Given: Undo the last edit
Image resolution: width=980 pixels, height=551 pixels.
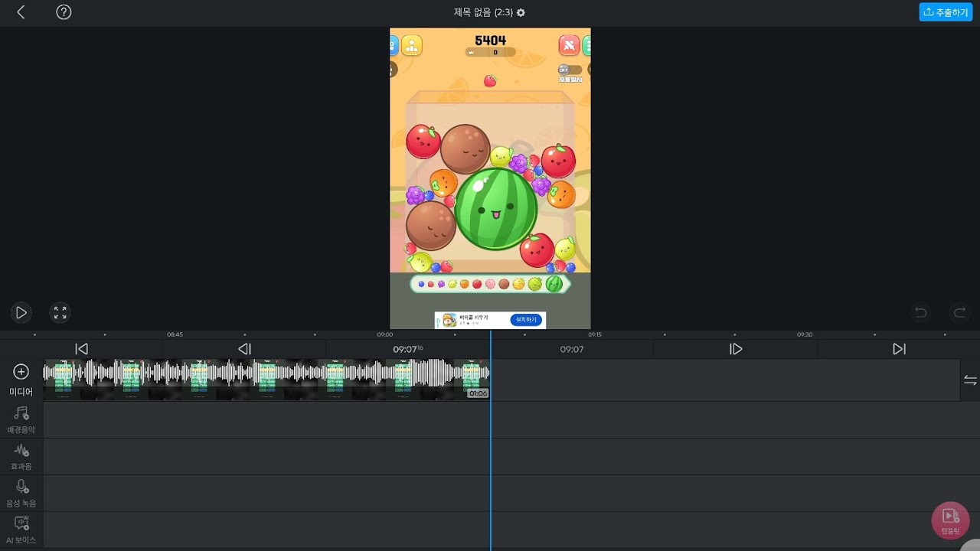Looking at the screenshot, I should [x=921, y=312].
